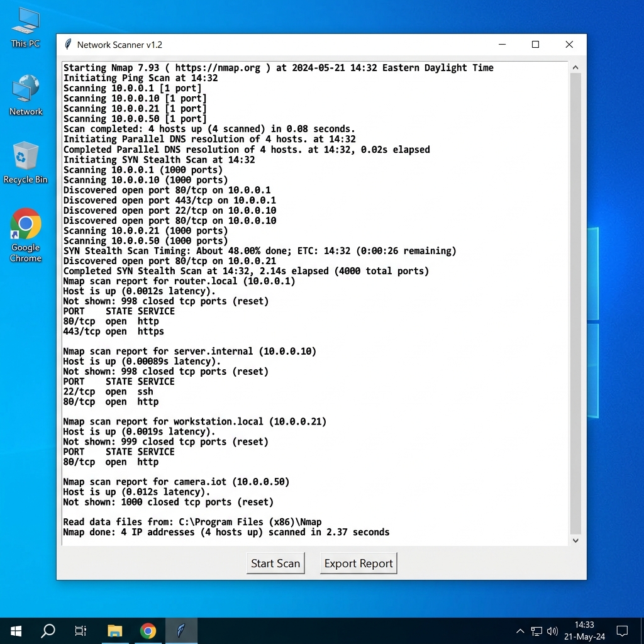
Task: Open the Windows Start menu
Action: pos(15,630)
